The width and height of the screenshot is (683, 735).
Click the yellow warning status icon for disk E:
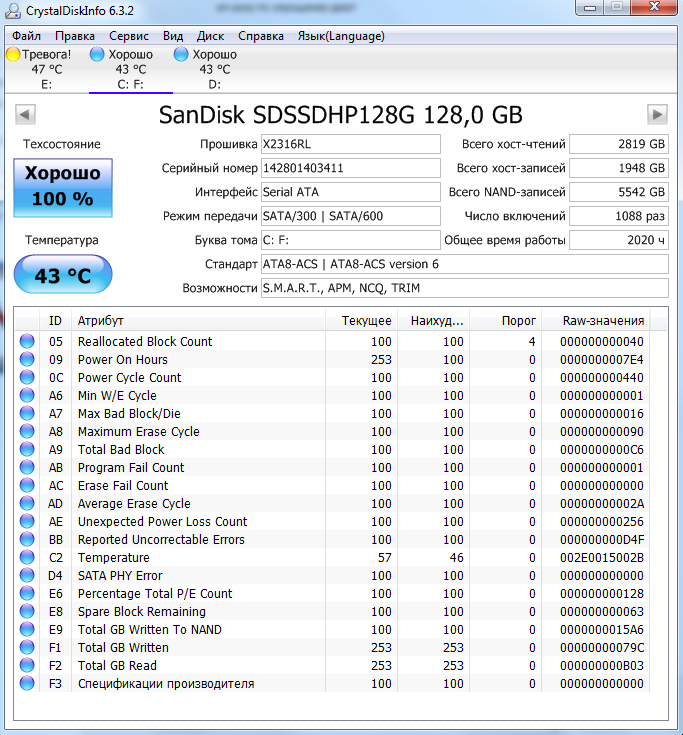tap(13, 54)
